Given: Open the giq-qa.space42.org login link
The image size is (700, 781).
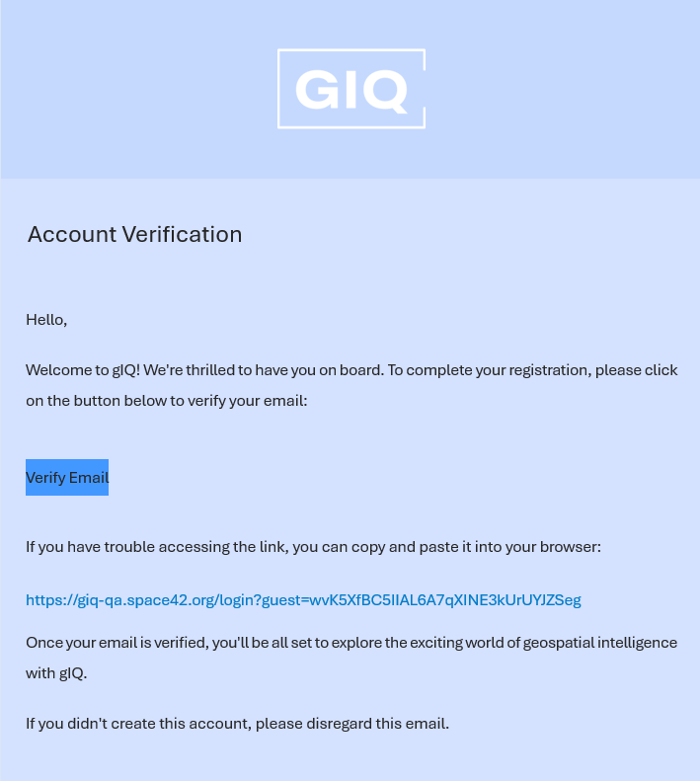Looking at the screenshot, I should pos(303,599).
